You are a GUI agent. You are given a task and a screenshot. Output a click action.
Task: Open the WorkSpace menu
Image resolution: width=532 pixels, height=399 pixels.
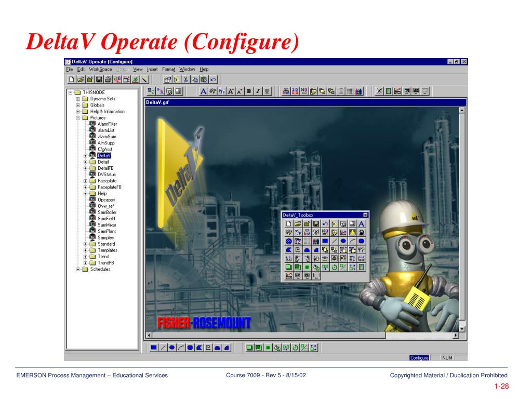[100, 69]
